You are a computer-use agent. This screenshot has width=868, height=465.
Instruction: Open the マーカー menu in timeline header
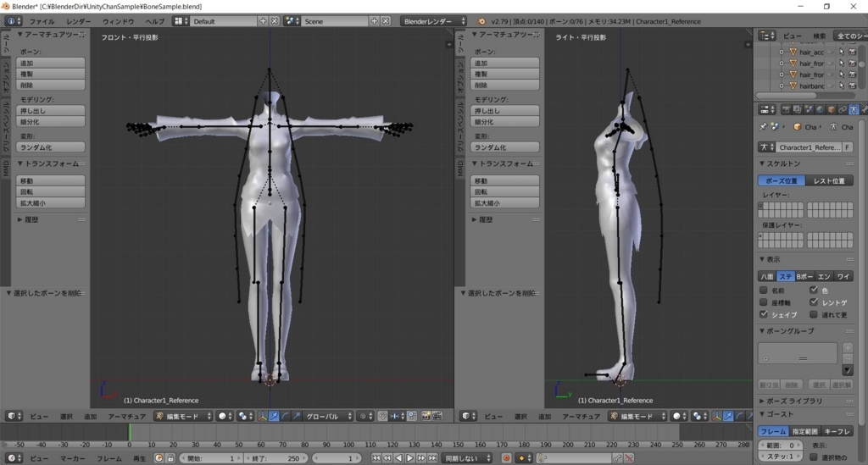click(x=73, y=458)
